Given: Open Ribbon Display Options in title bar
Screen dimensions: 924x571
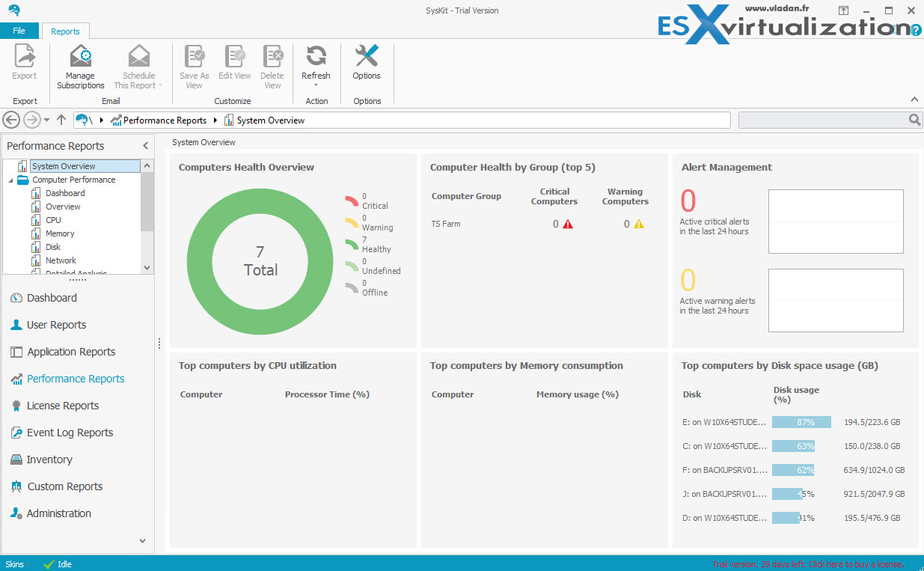Looking at the screenshot, I should point(843,10).
